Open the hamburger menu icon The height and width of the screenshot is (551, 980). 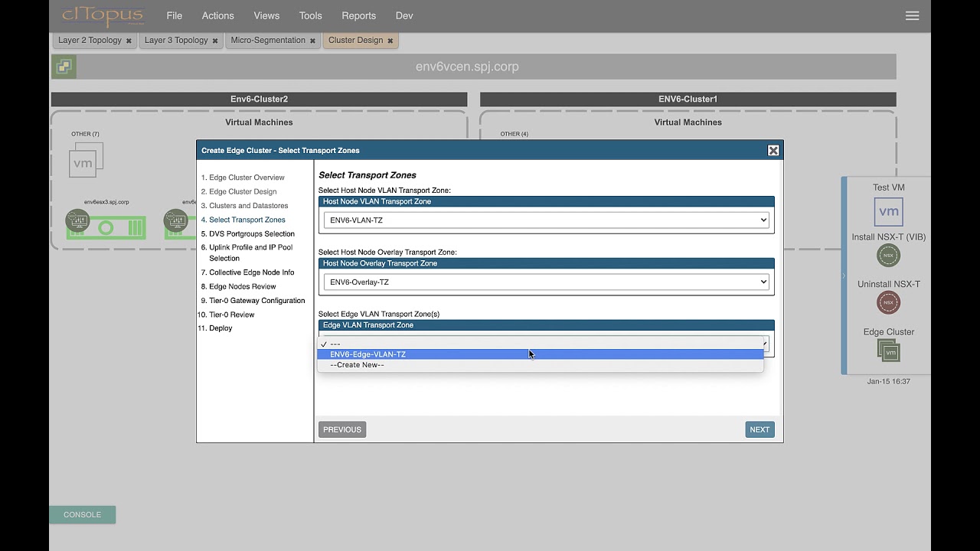click(912, 15)
